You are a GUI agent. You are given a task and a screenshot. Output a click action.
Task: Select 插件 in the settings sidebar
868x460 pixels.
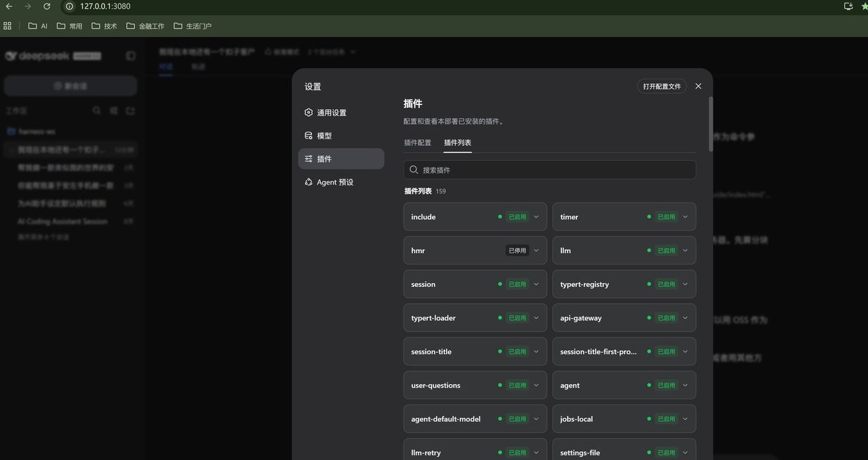click(x=341, y=159)
